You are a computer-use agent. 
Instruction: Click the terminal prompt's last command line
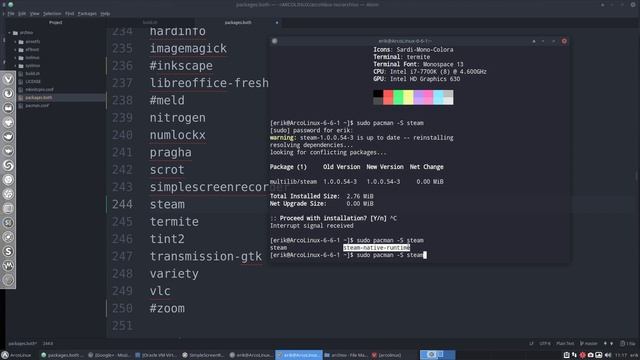click(348, 255)
